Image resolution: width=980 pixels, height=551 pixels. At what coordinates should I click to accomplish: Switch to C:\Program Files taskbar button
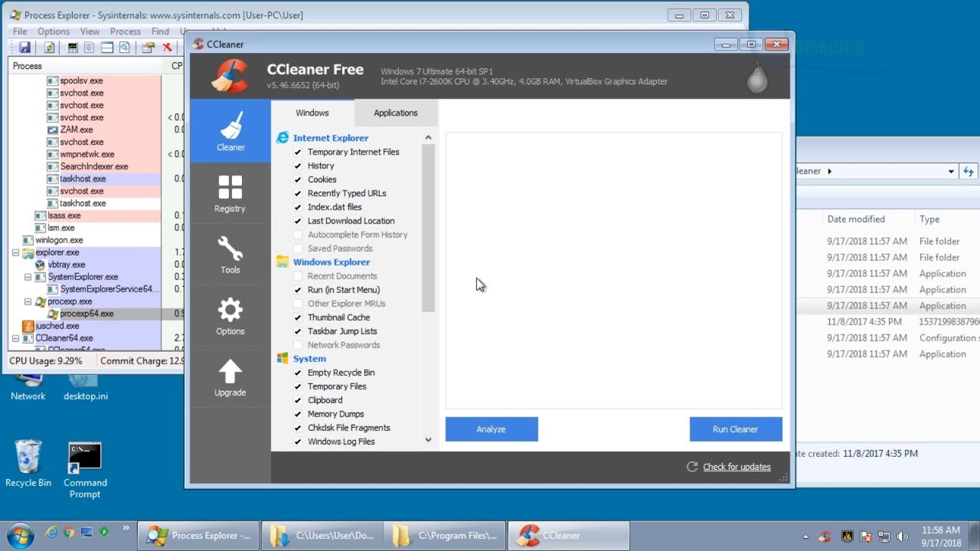(x=445, y=536)
